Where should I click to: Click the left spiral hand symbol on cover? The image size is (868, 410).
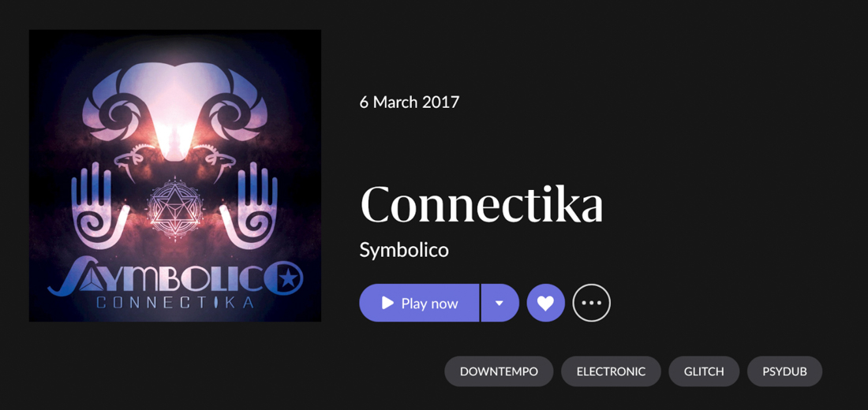(101, 206)
